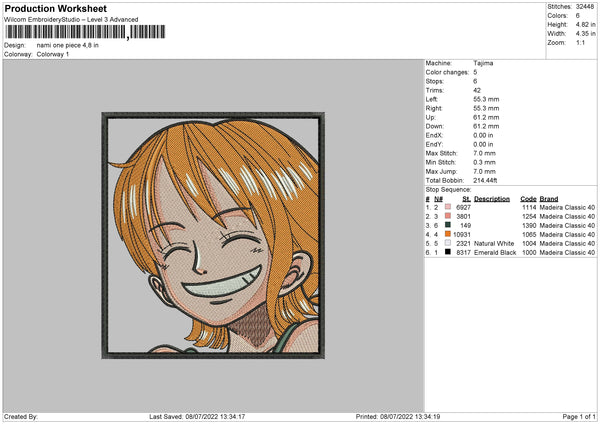Screen dimensions: 600x424
Task: Click the 'Created By:' footer label
Action: pyautogui.click(x=21, y=417)
